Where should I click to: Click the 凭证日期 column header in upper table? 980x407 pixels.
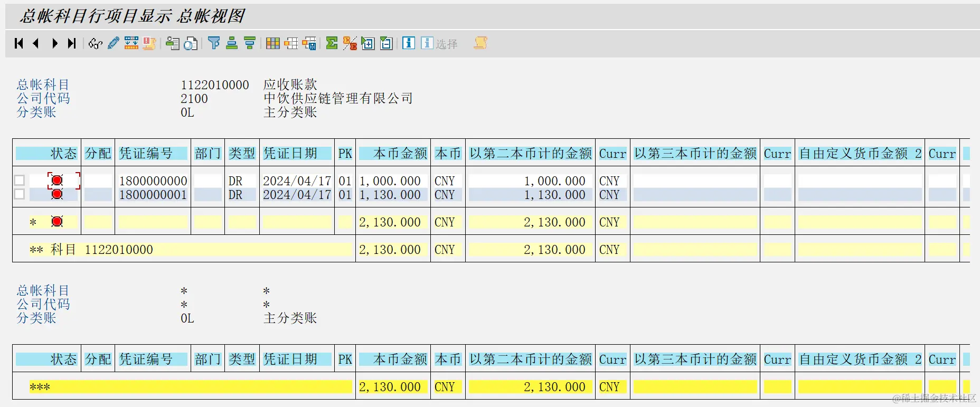(x=297, y=154)
